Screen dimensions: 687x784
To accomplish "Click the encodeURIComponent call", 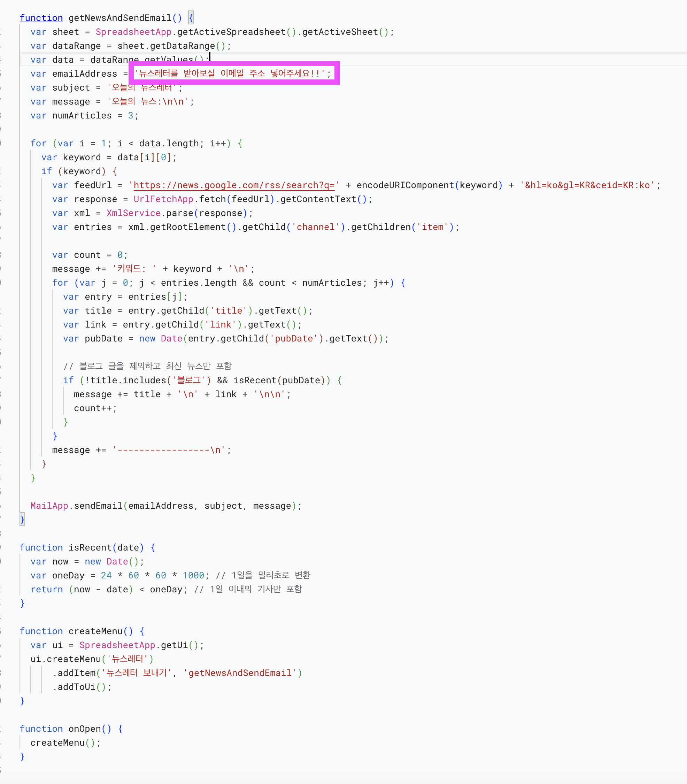I will [x=405, y=185].
